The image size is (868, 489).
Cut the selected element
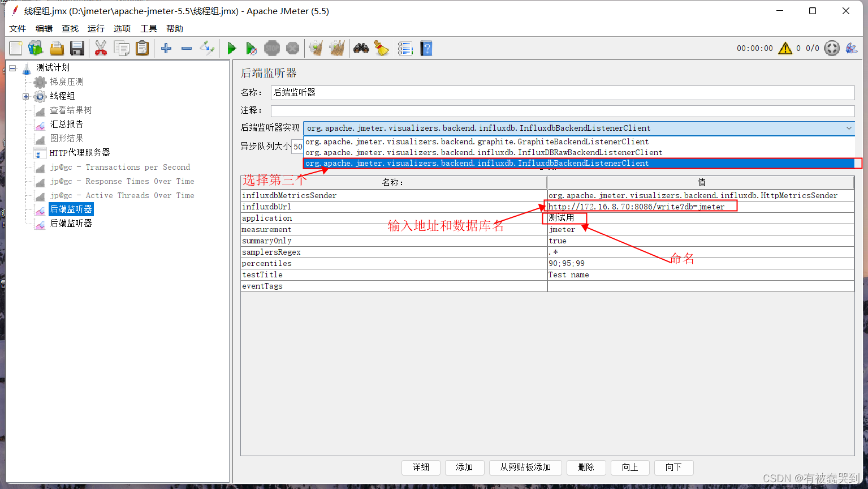(101, 49)
